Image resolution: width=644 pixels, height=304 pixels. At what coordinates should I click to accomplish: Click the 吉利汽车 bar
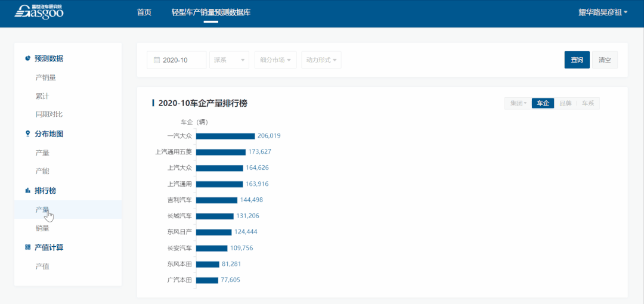coord(217,200)
